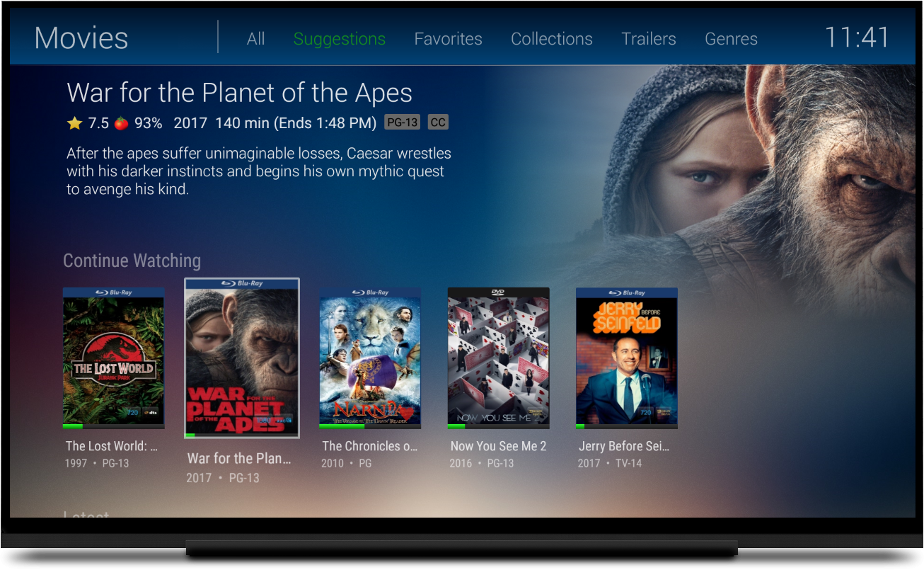Open the Trailers tab
This screenshot has width=924, height=570.
click(x=649, y=39)
